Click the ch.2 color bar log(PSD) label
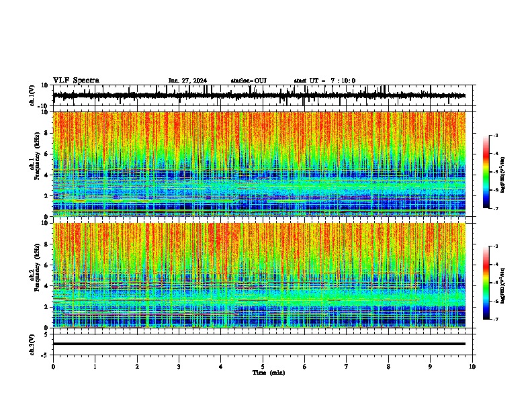Viewport: 532px width, 411px height. [x=502, y=285]
